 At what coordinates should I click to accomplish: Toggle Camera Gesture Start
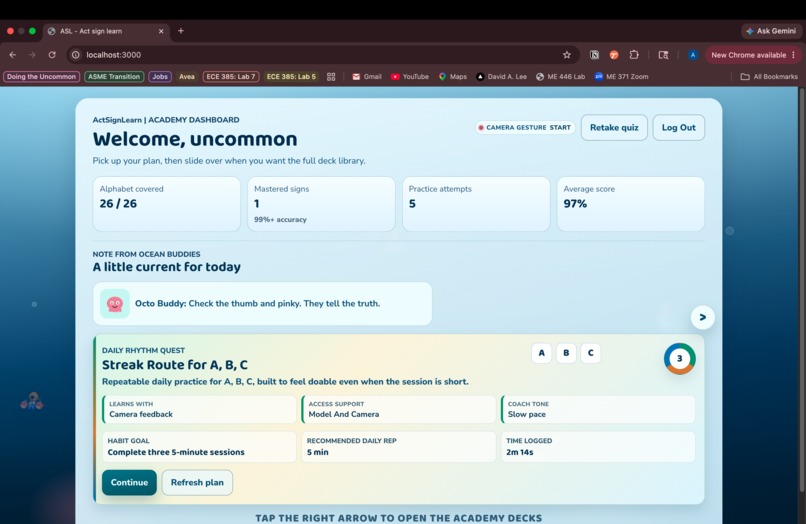[x=524, y=128]
